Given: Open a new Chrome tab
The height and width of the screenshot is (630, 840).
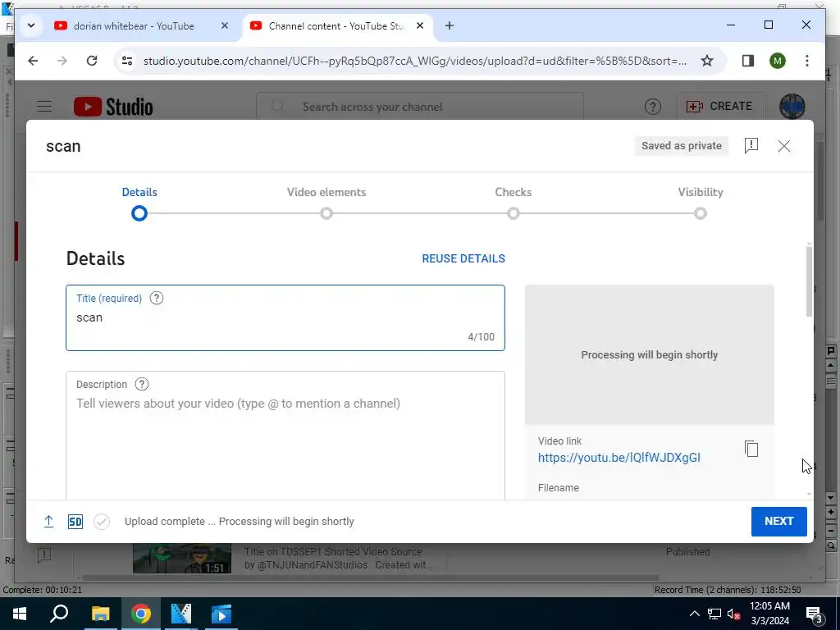Looking at the screenshot, I should [x=450, y=25].
